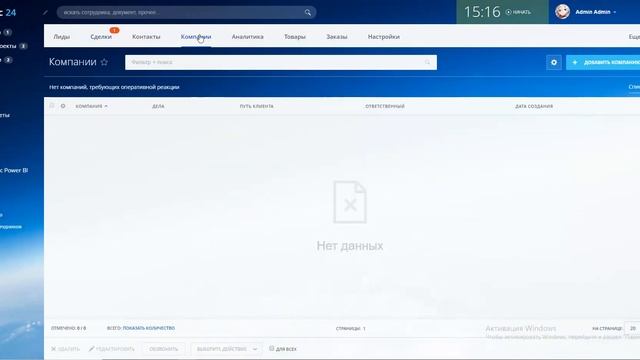This screenshot has width=640, height=360.
Task: Open the Выберите действие dropdown
Action: pyautogui.click(x=226, y=349)
